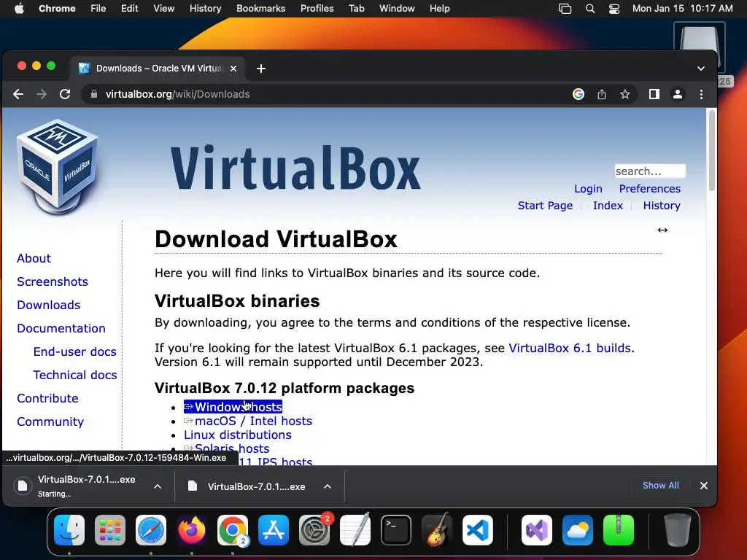Toggle page width with double-arrow icon
The height and width of the screenshot is (560, 747).
click(662, 230)
